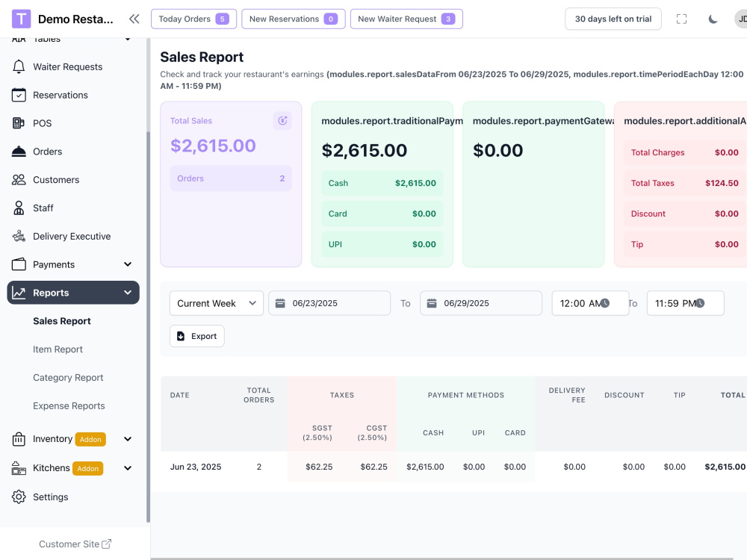Click the Staff person icon
747x560 pixels.
point(19,208)
